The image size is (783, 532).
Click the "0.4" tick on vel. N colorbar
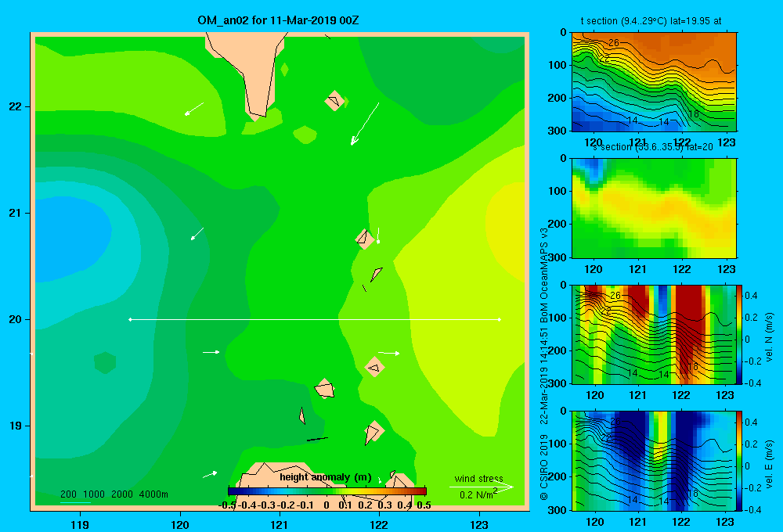tap(751, 296)
